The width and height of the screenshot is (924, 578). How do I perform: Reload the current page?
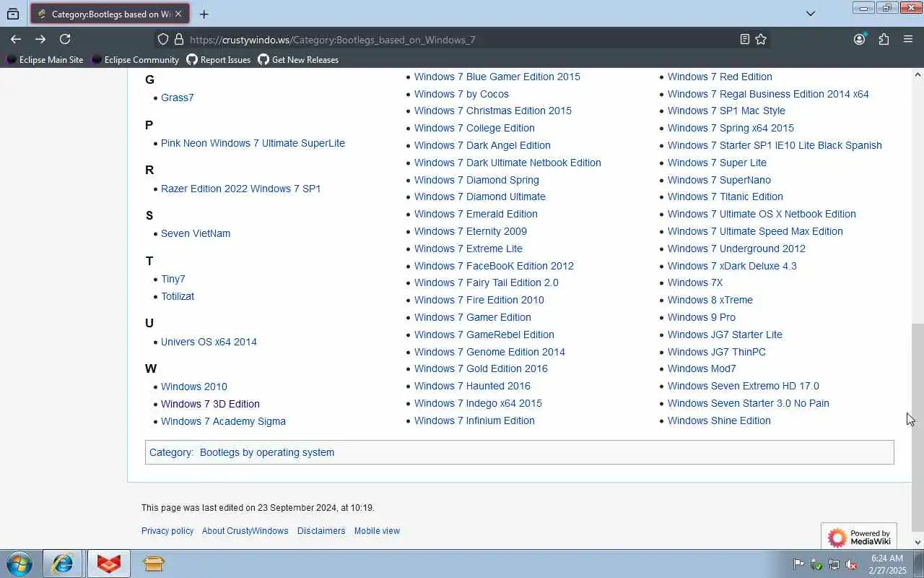65,39
